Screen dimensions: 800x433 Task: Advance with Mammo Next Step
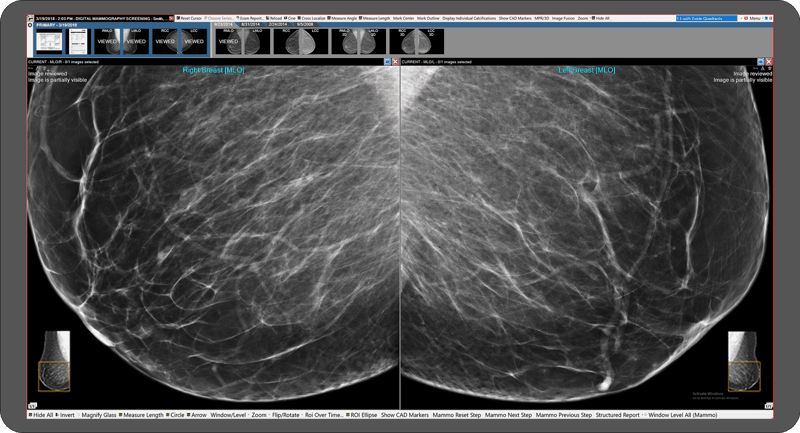coord(508,415)
